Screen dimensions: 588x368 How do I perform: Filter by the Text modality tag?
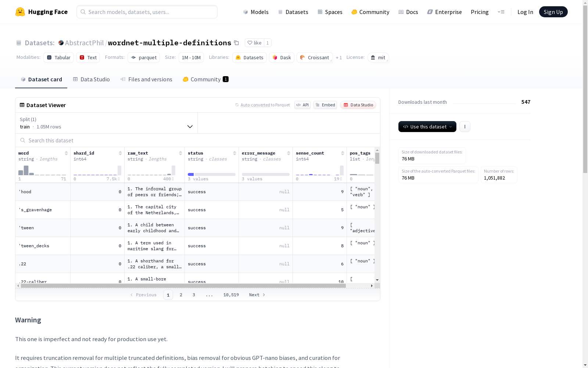click(x=88, y=57)
